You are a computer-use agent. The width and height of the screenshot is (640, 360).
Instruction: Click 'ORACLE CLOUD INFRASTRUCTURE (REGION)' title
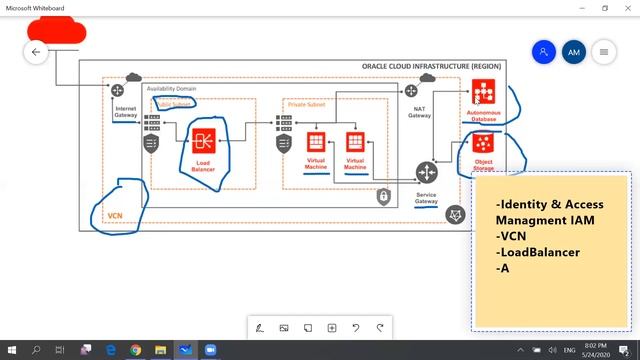click(431, 66)
